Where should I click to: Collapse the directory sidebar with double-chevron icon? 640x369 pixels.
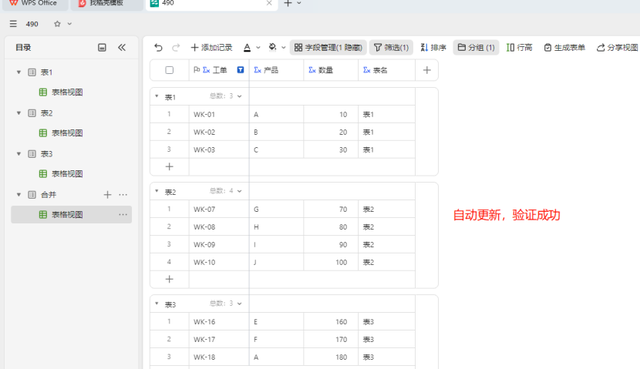coord(122,48)
